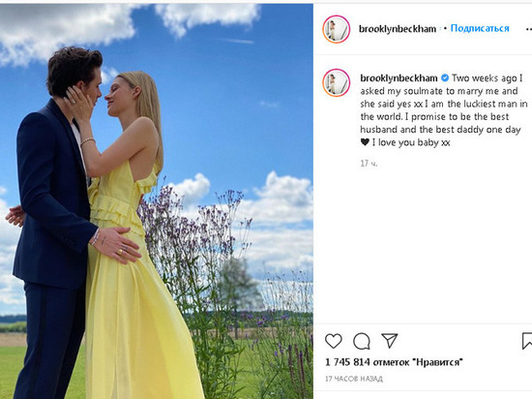Open the 17 ЧАСОВ НАЗАД post timestamp

[354, 379]
